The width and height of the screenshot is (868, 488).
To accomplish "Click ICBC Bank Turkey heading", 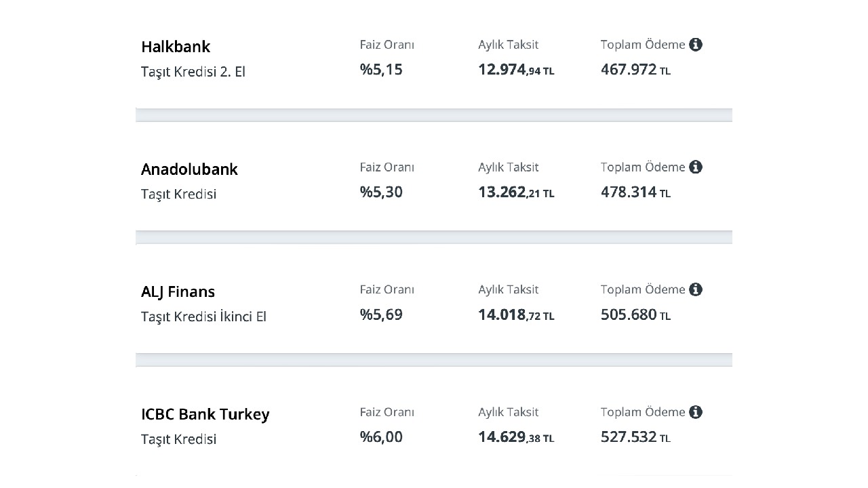I will (205, 415).
